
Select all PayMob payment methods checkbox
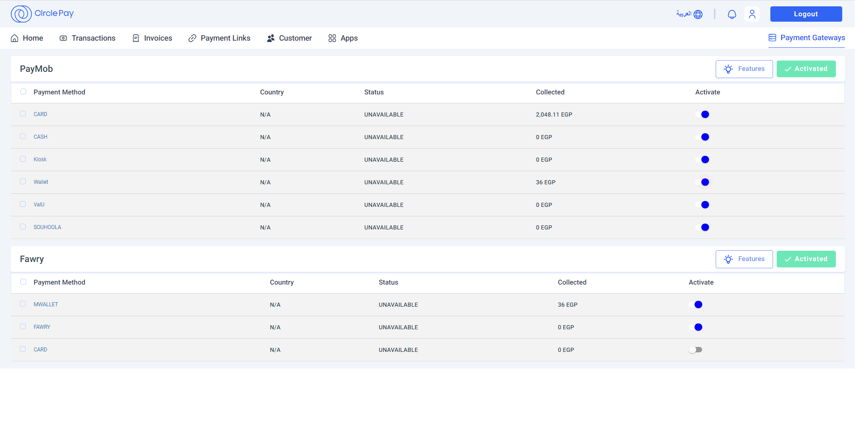point(23,92)
